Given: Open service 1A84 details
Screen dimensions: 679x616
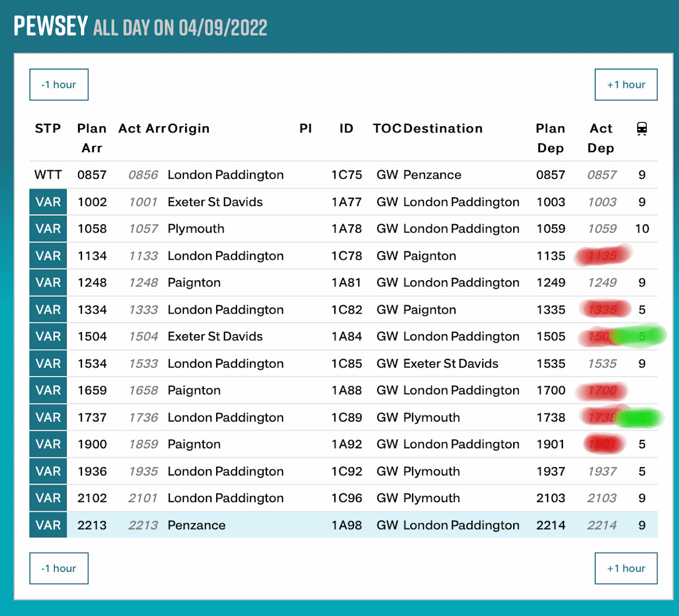Looking at the screenshot, I should coord(346,336).
